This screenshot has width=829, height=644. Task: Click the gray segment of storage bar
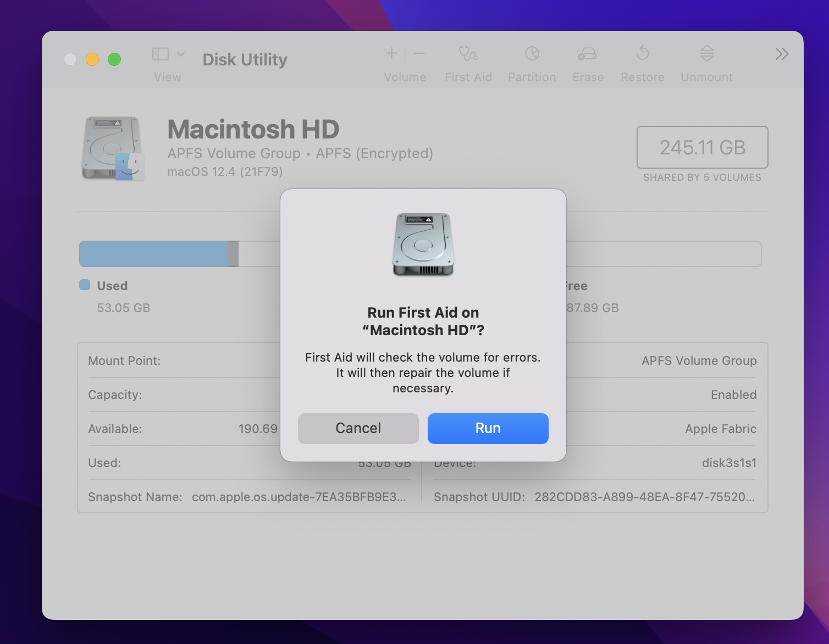pyautogui.click(x=233, y=254)
